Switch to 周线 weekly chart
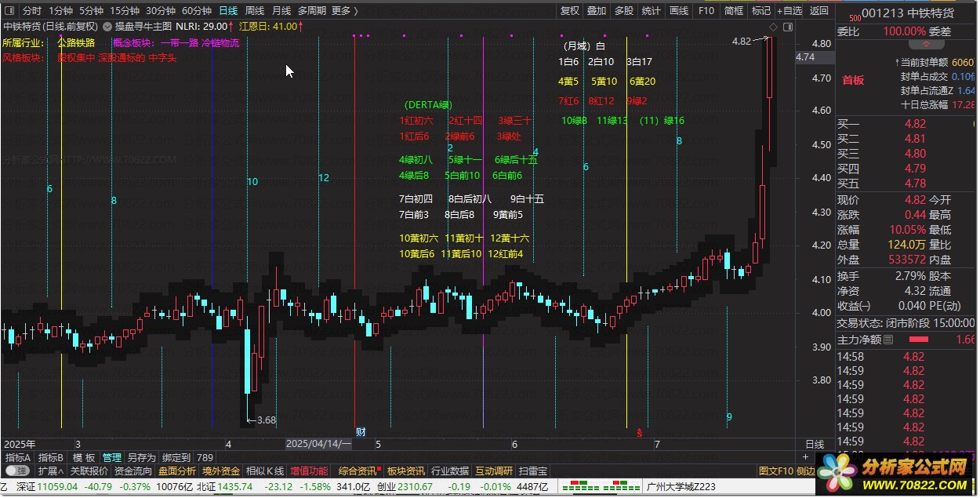Image resolution: width=980 pixels, height=498 pixels. pyautogui.click(x=255, y=11)
